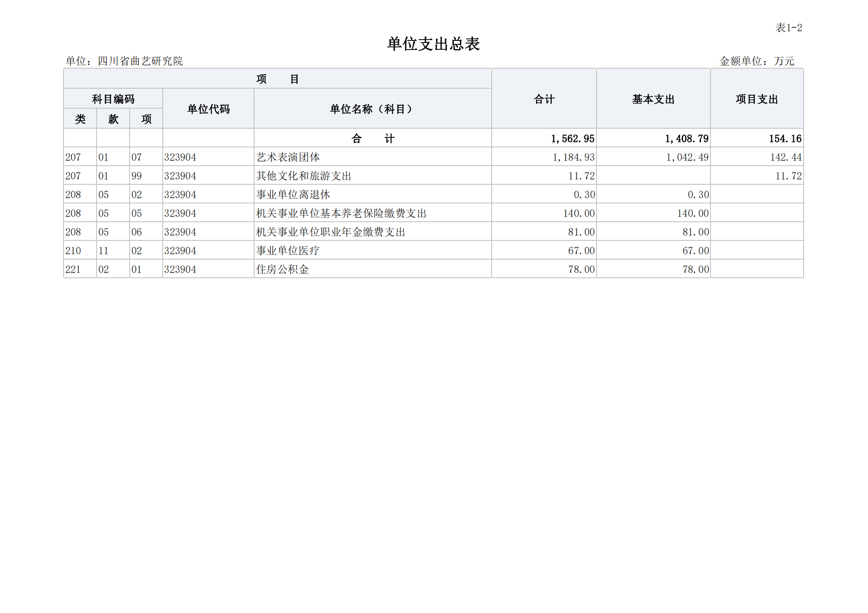Screen dimensions: 868x613
Task: Click the value 1,042.49
Action: pyautogui.click(x=687, y=157)
